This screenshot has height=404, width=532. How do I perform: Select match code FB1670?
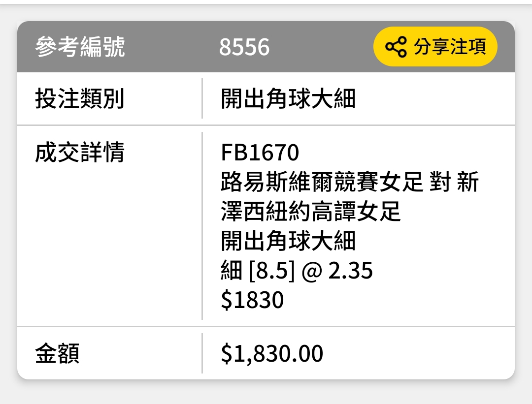pyautogui.click(x=260, y=152)
